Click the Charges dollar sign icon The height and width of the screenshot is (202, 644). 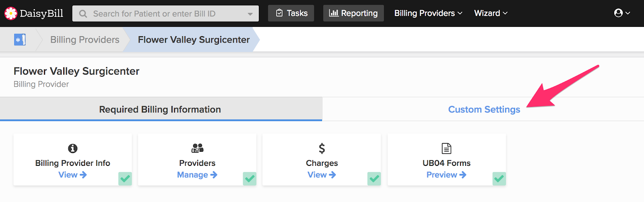(322, 149)
